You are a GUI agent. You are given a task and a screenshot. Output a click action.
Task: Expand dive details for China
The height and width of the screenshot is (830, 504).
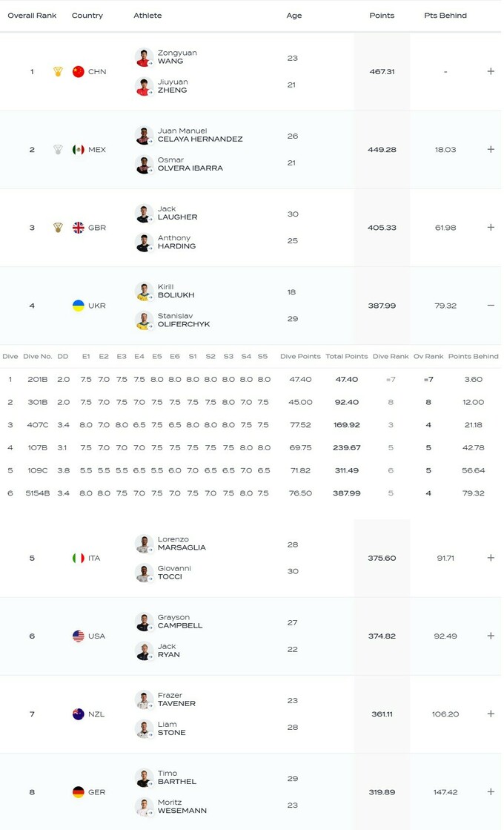point(491,72)
